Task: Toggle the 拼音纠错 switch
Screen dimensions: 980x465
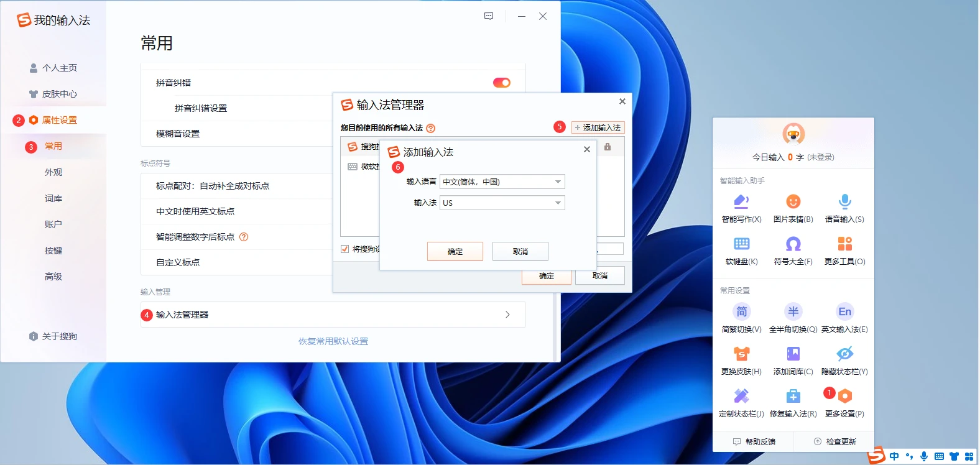Action: click(x=502, y=83)
